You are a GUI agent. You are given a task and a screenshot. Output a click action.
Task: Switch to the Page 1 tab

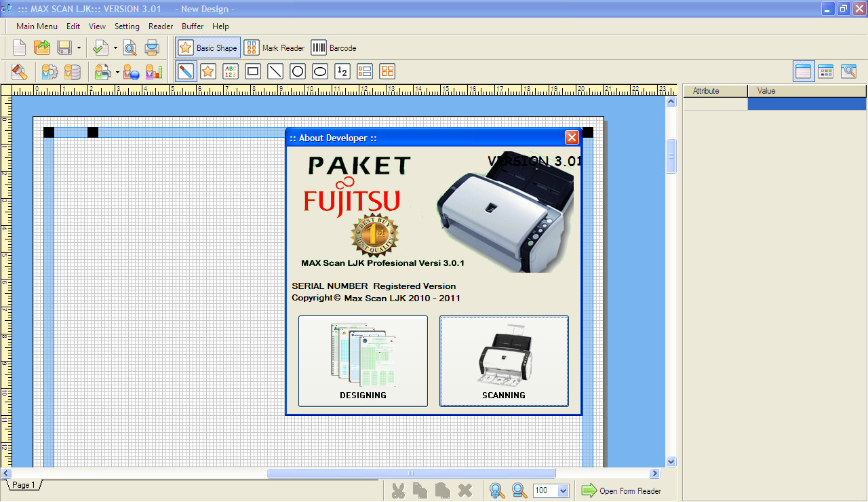[x=23, y=485]
